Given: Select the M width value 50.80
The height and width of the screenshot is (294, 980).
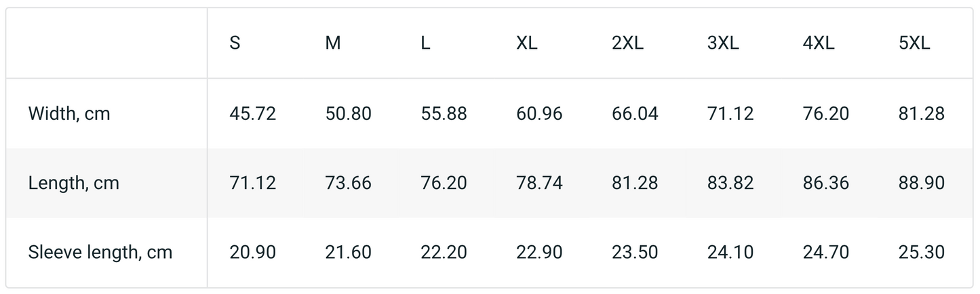Looking at the screenshot, I should pyautogui.click(x=349, y=114).
